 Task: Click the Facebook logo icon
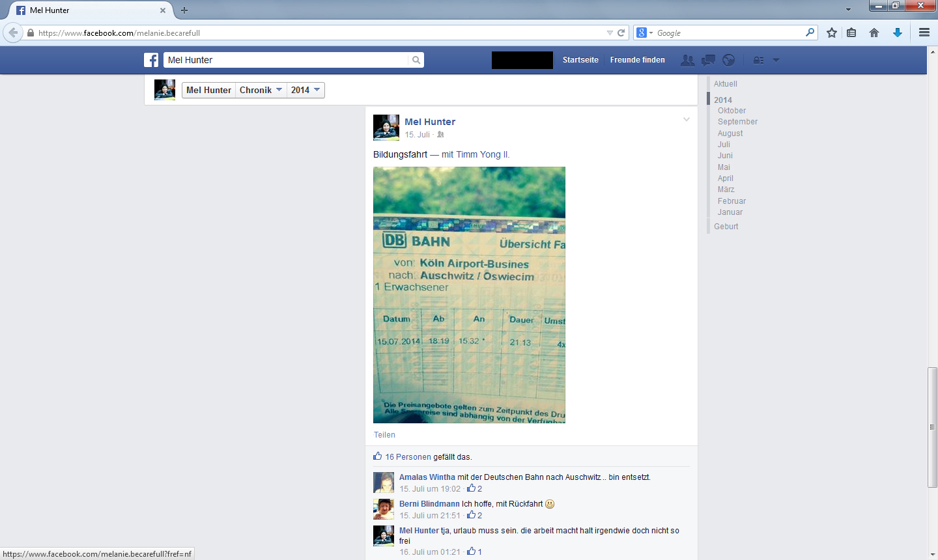(x=151, y=60)
